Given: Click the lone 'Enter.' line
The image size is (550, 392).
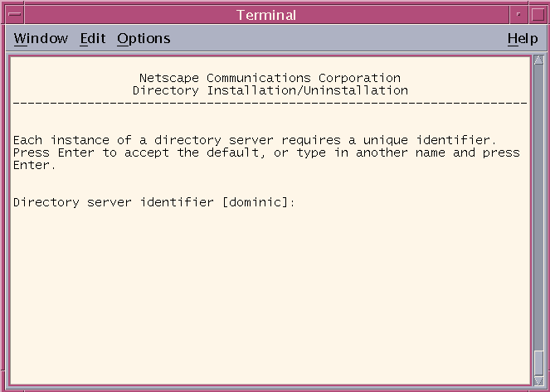Looking at the screenshot, I should pos(34,165).
